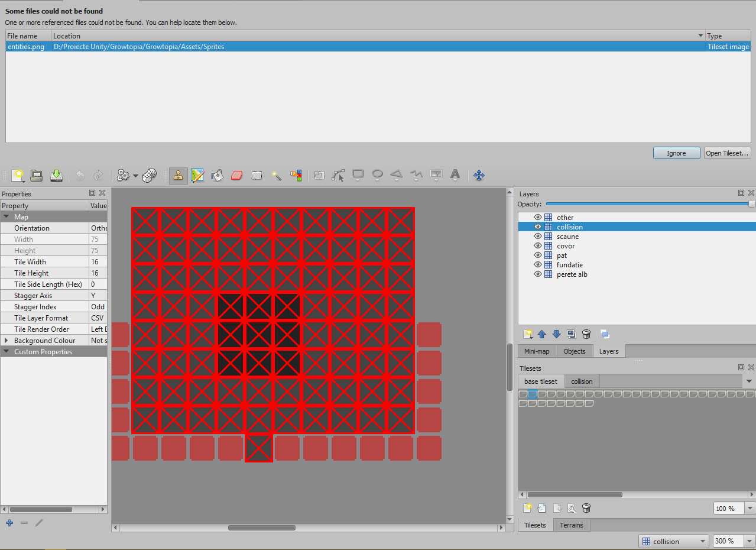Image resolution: width=756 pixels, height=550 pixels.
Task: Click the Layers Opacity slider handle
Action: tap(752, 203)
